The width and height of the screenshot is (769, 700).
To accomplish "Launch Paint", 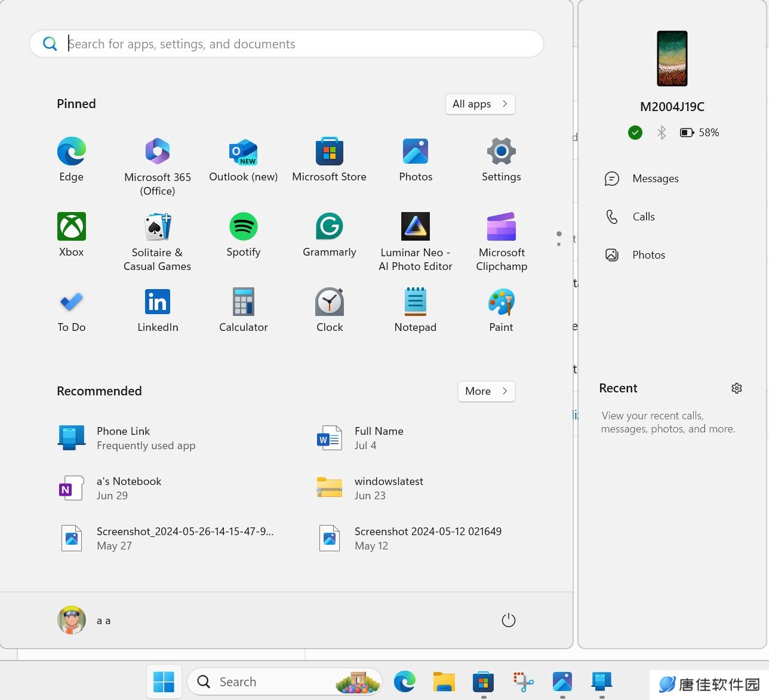I will point(502,310).
